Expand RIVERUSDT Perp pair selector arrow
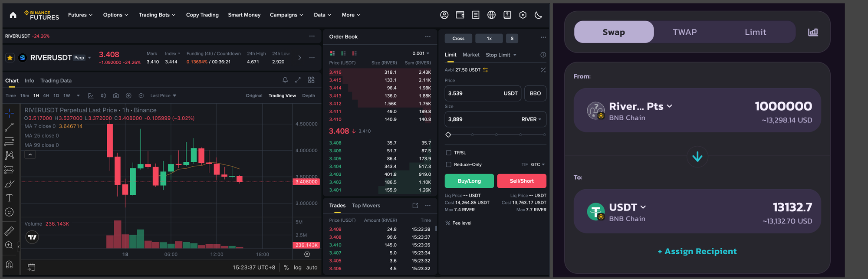868x279 pixels. (x=89, y=58)
